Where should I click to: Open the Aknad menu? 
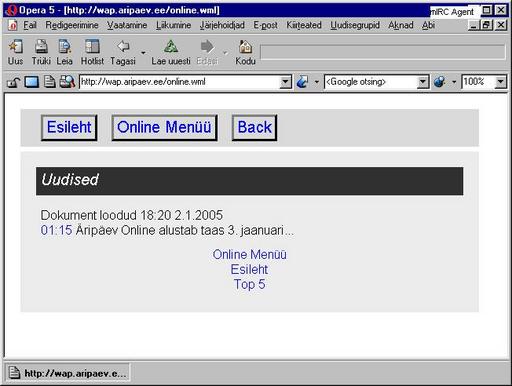click(401, 25)
